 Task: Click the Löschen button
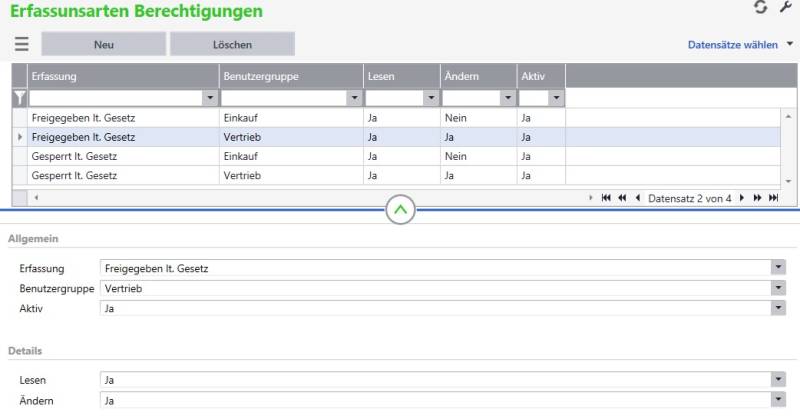232,44
